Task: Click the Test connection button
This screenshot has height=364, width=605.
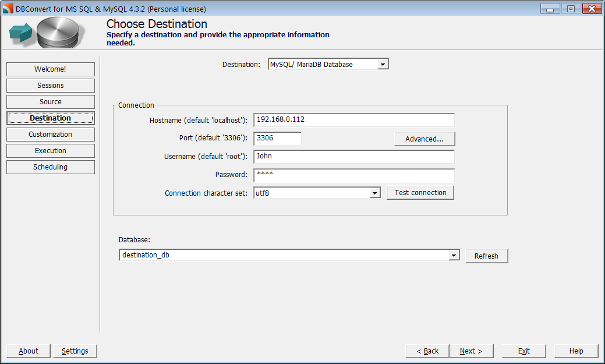Action: click(420, 193)
